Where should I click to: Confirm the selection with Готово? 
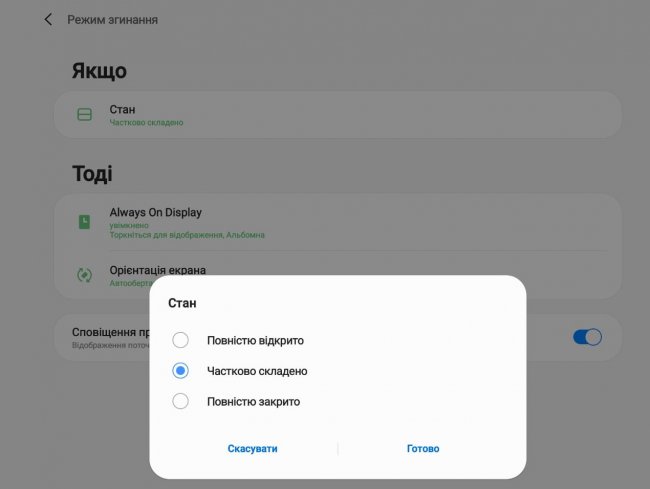[x=423, y=449]
